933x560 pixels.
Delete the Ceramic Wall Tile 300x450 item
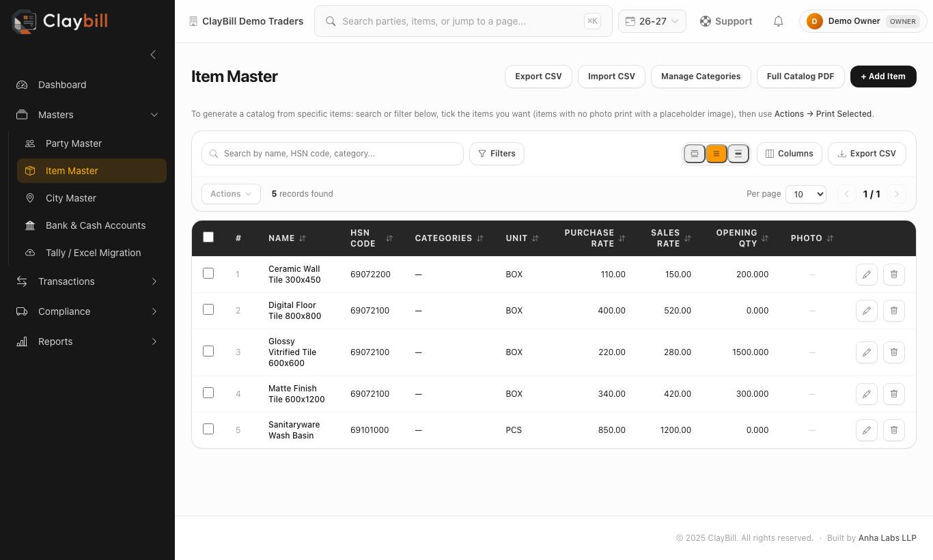(x=894, y=275)
